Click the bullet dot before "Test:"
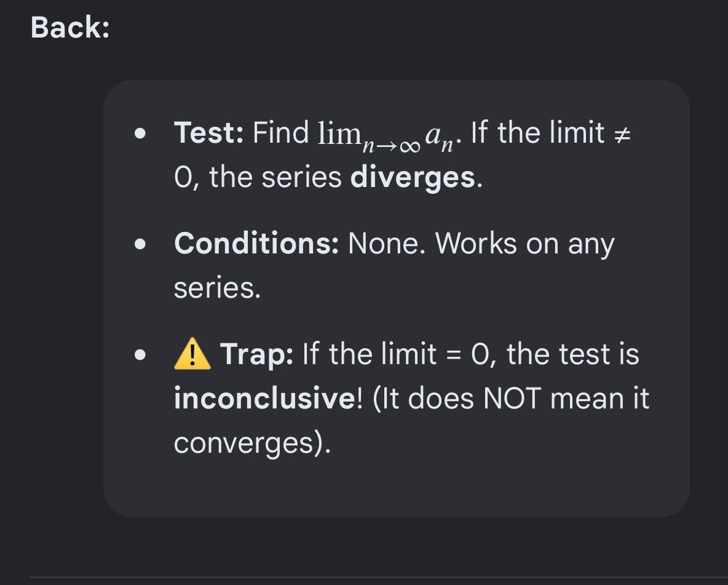The width and height of the screenshot is (728, 585). [140, 133]
